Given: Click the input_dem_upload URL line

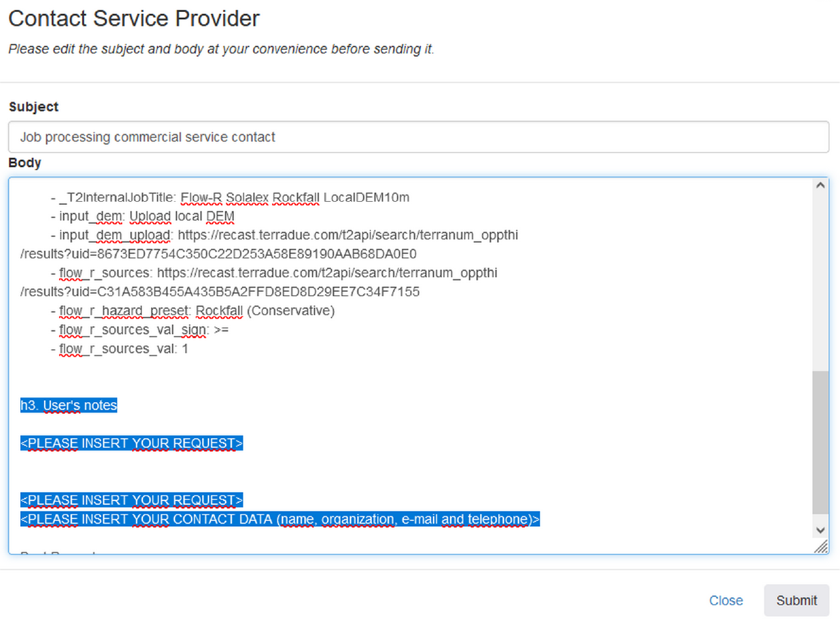Looking at the screenshot, I should point(284,235).
